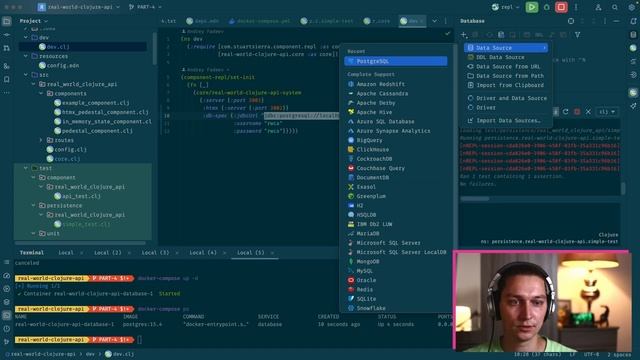Click the REPL output horizontal scrollbar
This screenshot has height=360, width=640.
click(x=475, y=199)
